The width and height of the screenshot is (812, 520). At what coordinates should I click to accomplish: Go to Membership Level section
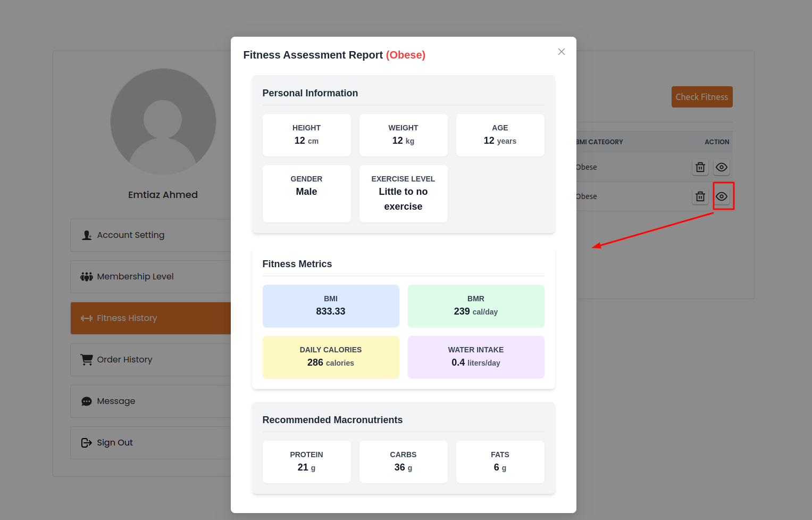135,277
